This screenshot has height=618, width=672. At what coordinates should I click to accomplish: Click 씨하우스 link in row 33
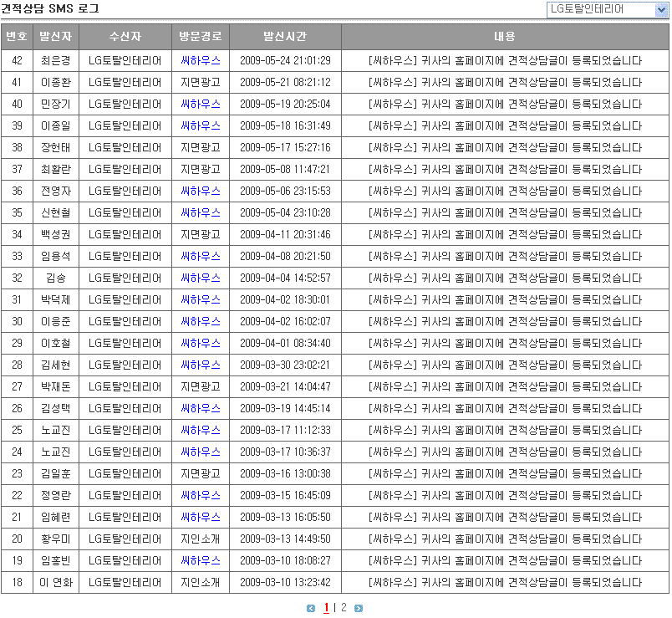pos(201,256)
